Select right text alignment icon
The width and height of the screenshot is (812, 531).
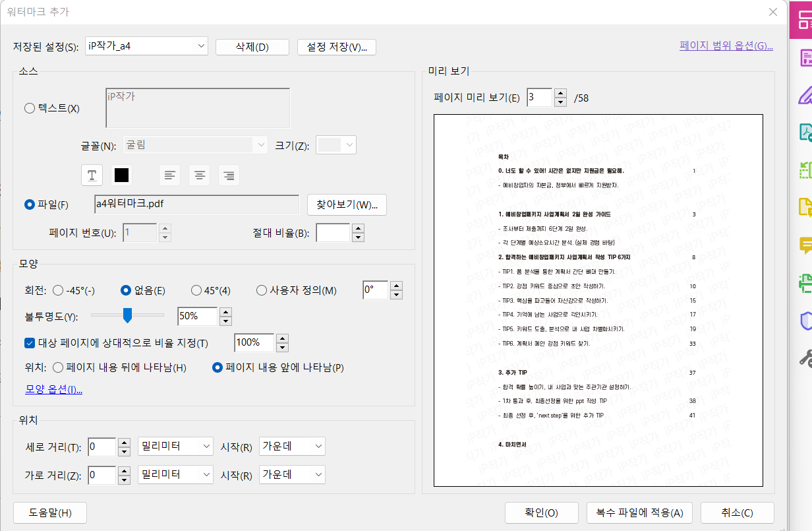(x=229, y=175)
